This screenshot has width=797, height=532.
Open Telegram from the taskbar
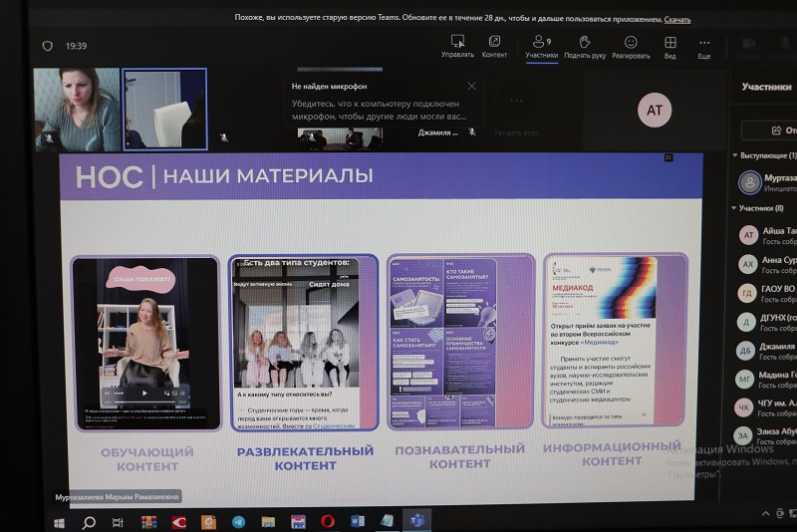coord(238,522)
